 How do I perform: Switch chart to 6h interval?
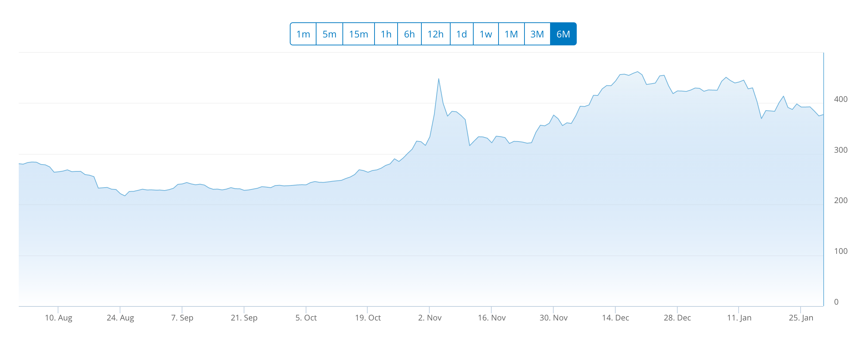(409, 34)
